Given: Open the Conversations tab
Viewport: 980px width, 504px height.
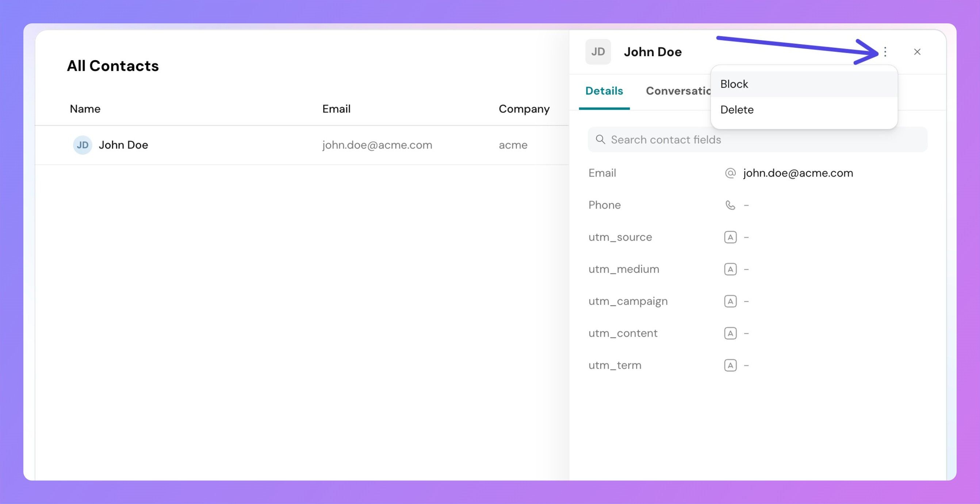Looking at the screenshot, I should coord(678,91).
